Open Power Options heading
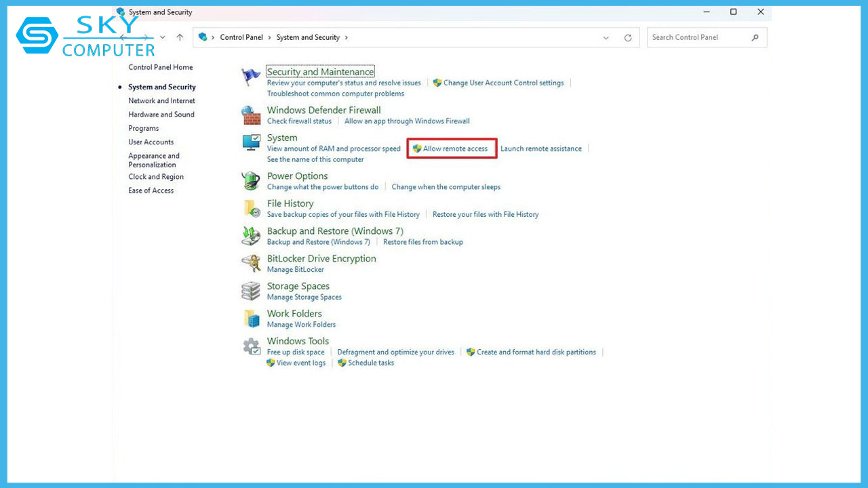 (297, 176)
